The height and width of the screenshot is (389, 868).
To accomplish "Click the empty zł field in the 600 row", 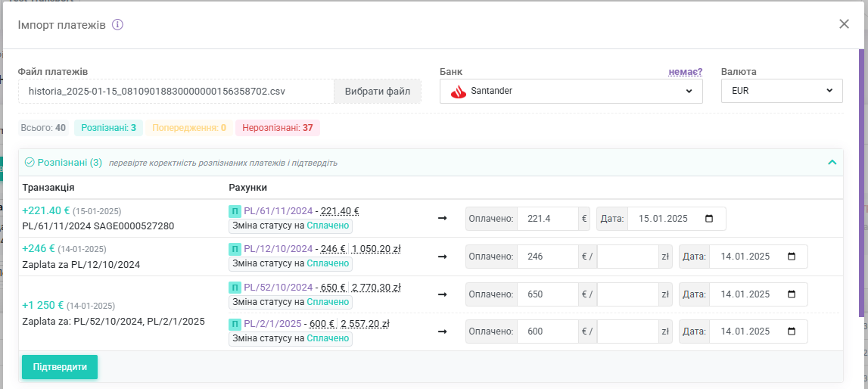I will click(x=627, y=331).
